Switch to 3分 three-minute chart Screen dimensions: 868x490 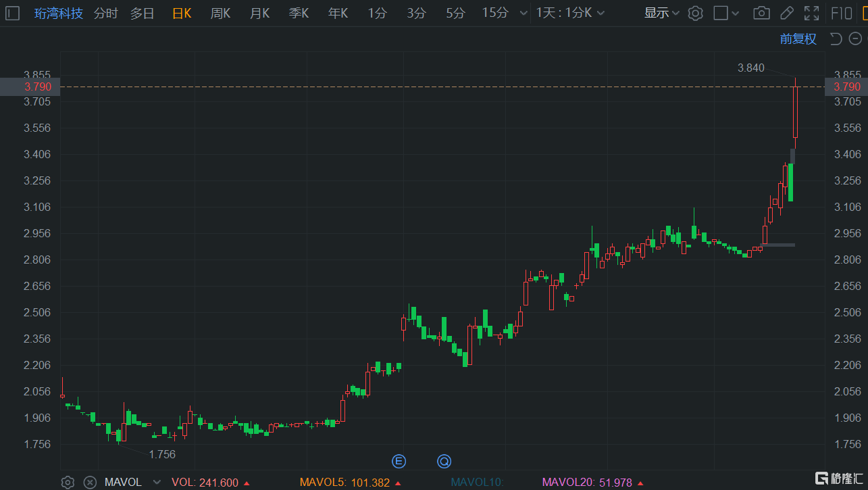pyautogui.click(x=417, y=13)
